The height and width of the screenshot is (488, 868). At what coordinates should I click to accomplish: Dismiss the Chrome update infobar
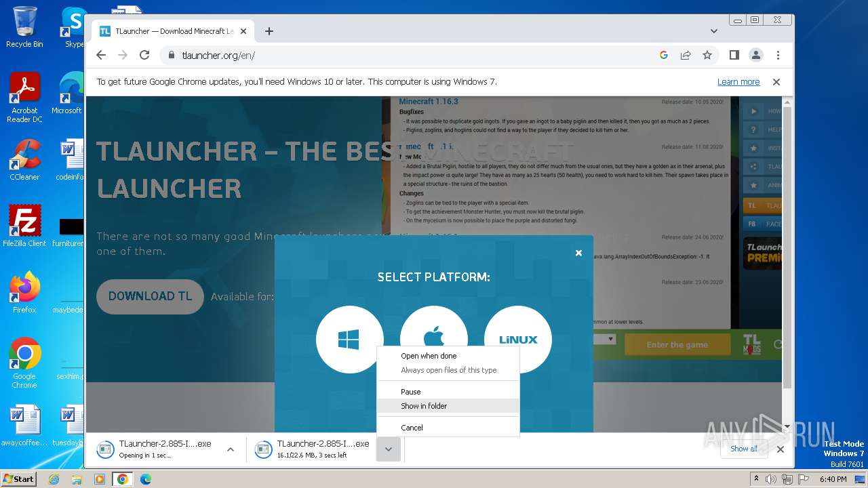(776, 82)
